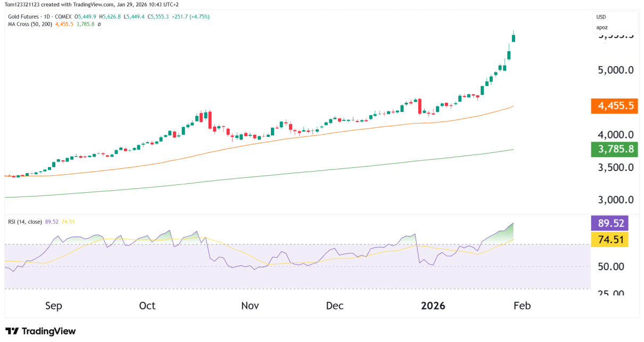Click Feb on the time axis

point(522,306)
